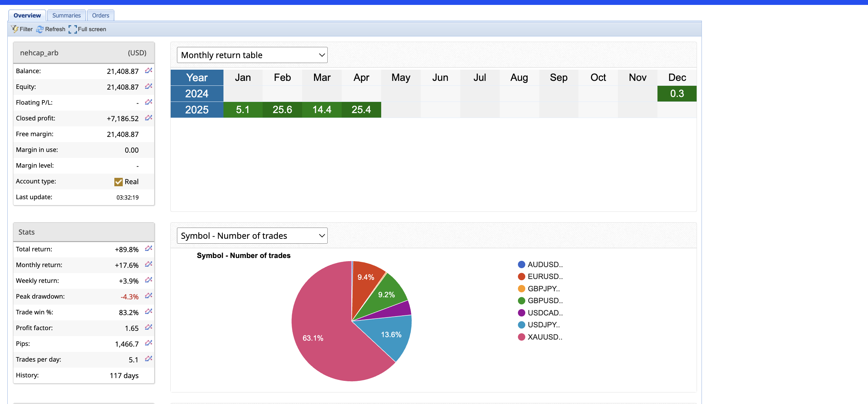Expand the Symbol - Number of trades dropdown

(252, 236)
